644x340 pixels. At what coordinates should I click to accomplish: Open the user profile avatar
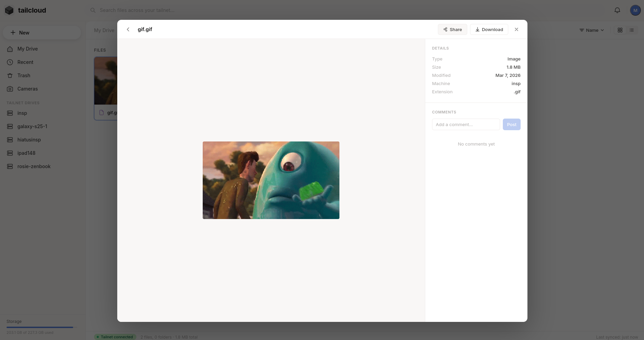pyautogui.click(x=635, y=10)
